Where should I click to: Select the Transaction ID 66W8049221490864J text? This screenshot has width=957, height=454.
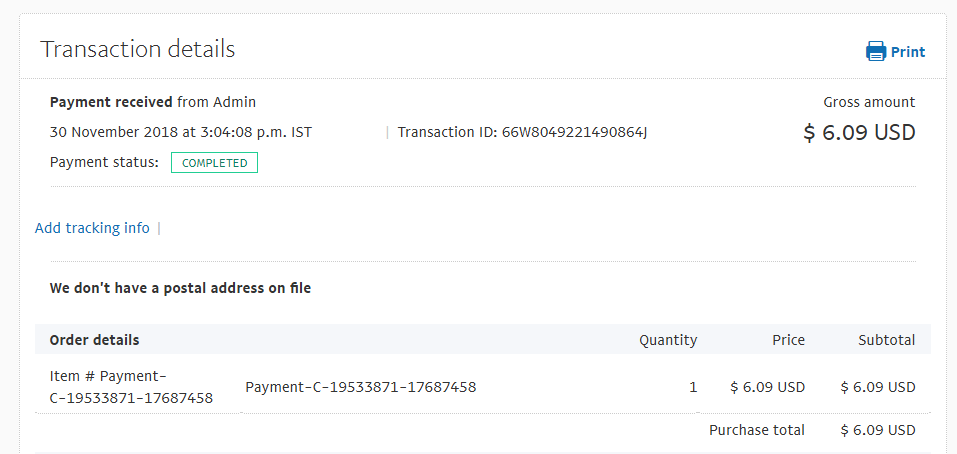522,132
